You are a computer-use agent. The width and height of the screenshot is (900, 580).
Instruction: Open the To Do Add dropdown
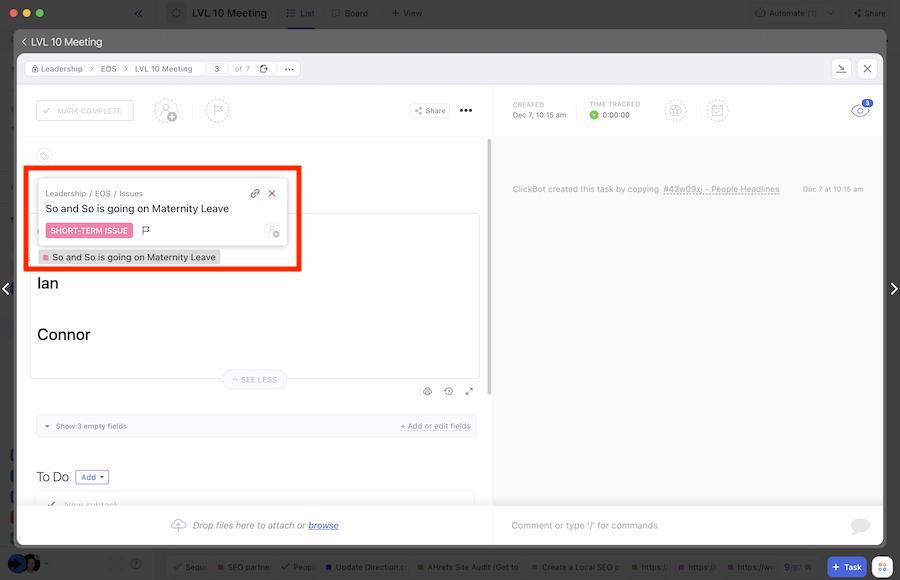pyautogui.click(x=92, y=478)
